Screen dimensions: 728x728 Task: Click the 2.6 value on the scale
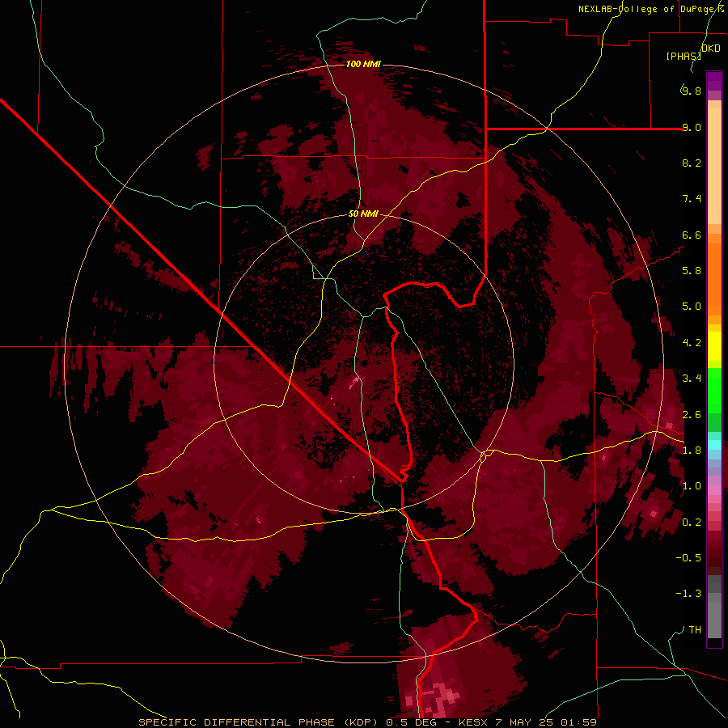pyautogui.click(x=692, y=415)
